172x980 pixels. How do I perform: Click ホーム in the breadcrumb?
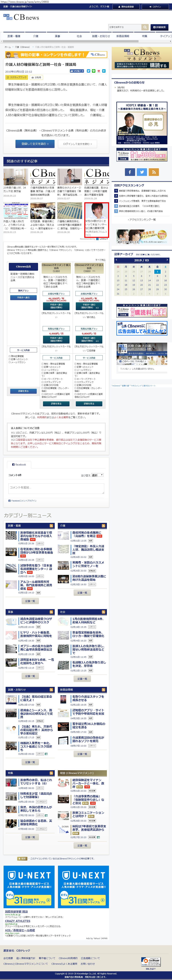click(8, 47)
